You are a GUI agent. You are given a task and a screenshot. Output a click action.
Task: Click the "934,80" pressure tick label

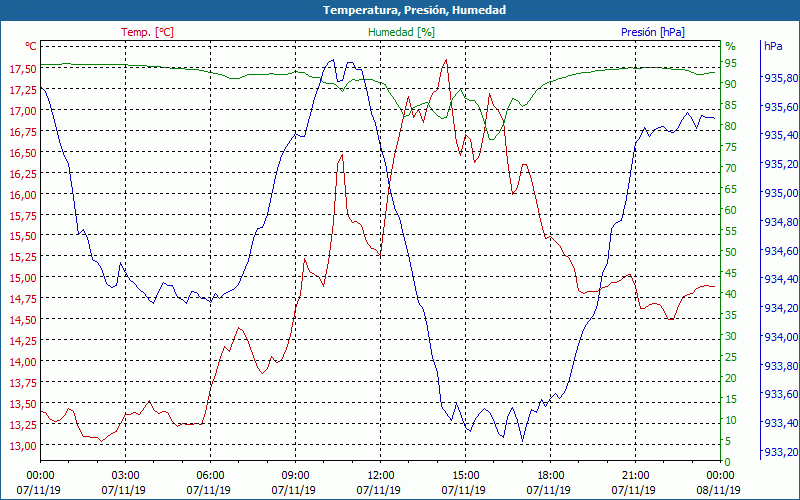(x=781, y=221)
